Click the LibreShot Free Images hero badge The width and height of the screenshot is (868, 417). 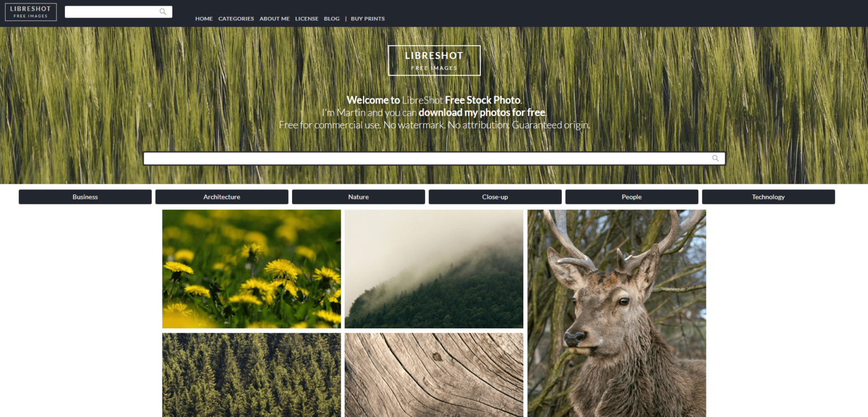pos(434,60)
